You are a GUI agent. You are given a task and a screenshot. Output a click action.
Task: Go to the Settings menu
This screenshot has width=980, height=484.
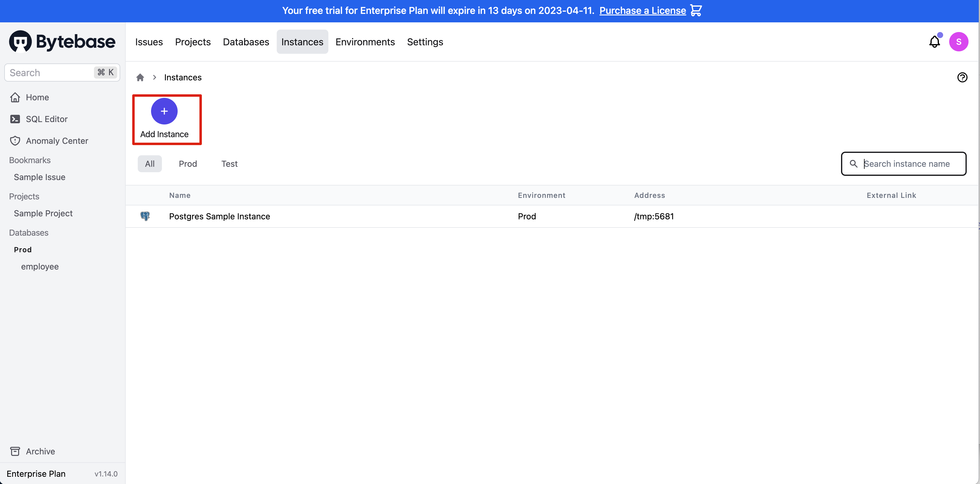point(424,42)
